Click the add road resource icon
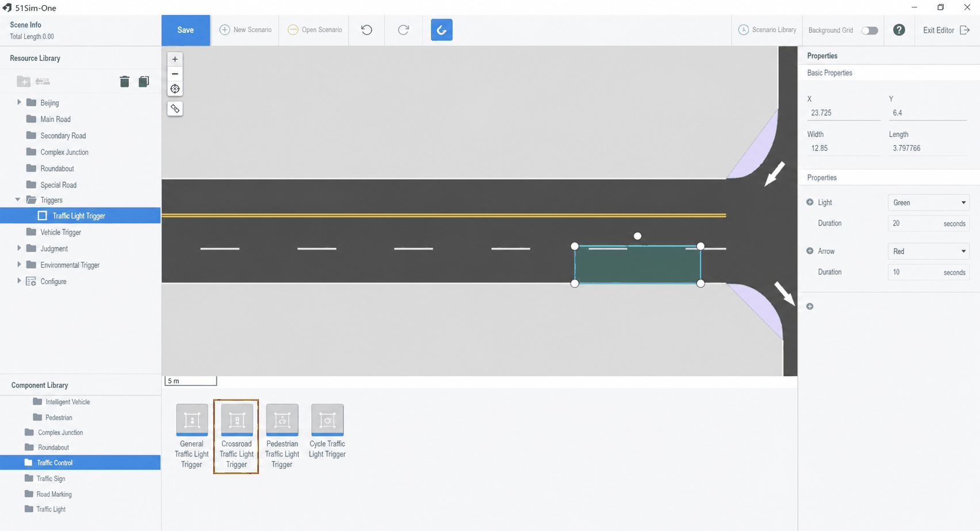 pyautogui.click(x=43, y=81)
